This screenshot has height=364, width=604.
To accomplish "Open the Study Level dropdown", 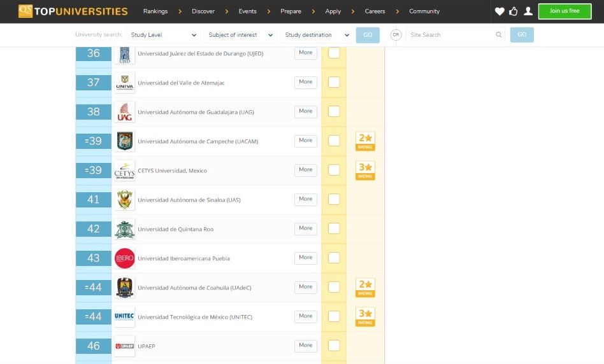I will [x=164, y=34].
